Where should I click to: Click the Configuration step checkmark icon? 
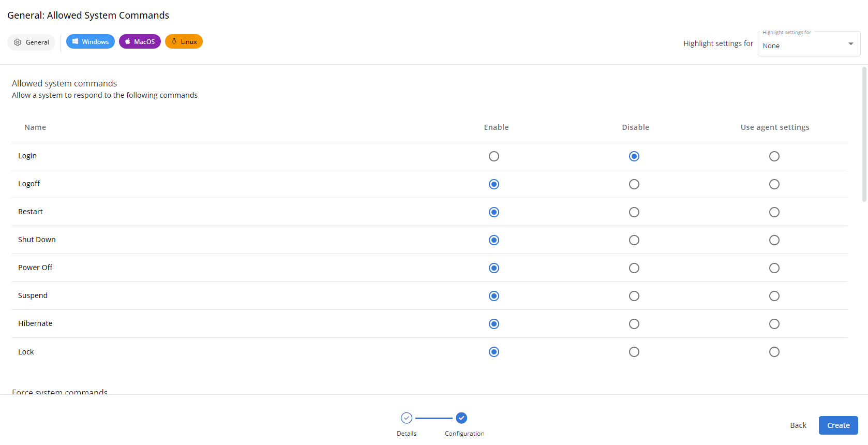click(x=461, y=418)
